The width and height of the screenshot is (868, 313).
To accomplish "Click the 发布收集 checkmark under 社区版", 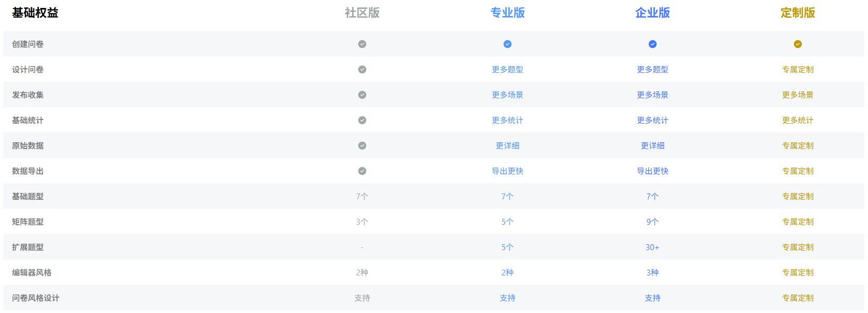I will pyautogui.click(x=362, y=95).
